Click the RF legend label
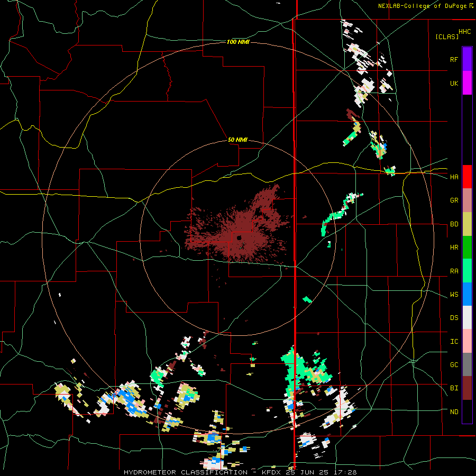 coord(454,59)
